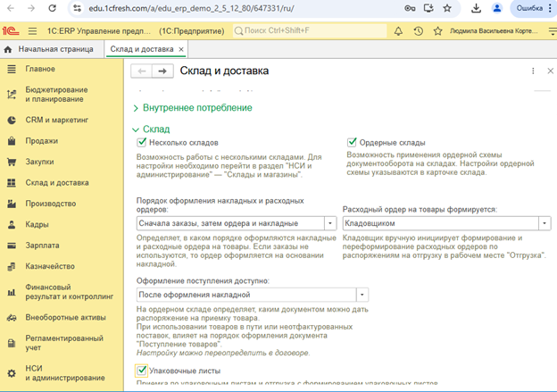557x392 pixels.
Task: Click the browser back button
Action: [11, 8]
